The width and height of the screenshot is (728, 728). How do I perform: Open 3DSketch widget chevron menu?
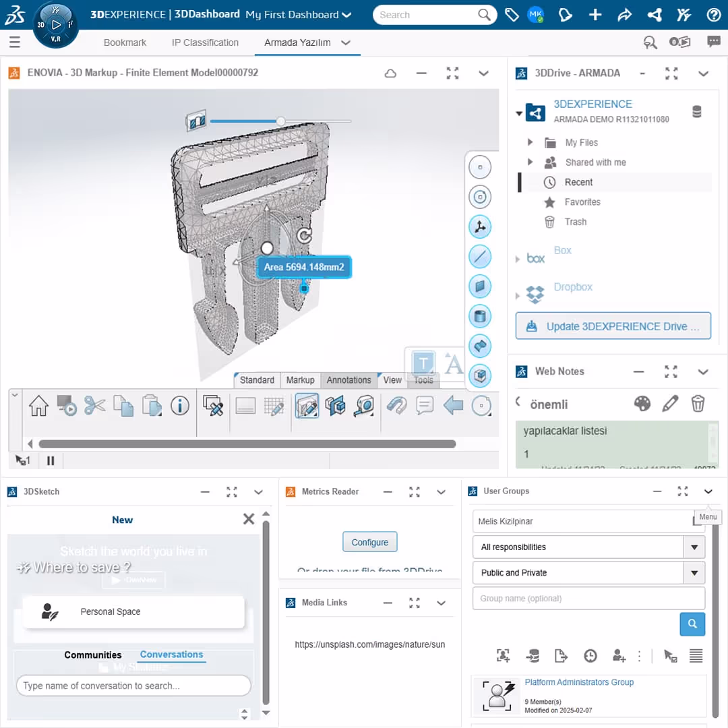tap(259, 491)
